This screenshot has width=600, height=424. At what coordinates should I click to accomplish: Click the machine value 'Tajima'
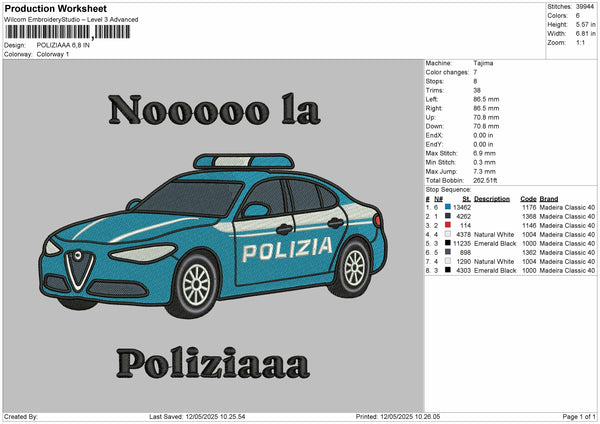click(x=483, y=63)
